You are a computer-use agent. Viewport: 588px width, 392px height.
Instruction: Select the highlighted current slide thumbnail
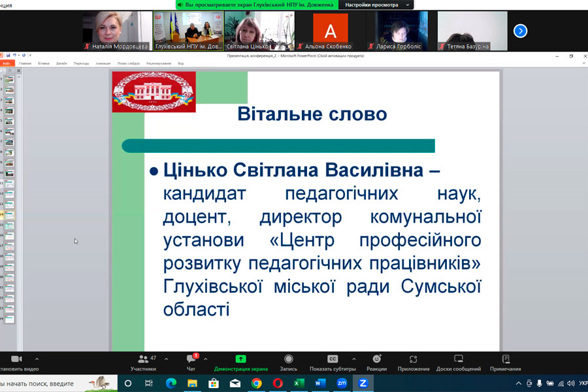tap(9, 215)
